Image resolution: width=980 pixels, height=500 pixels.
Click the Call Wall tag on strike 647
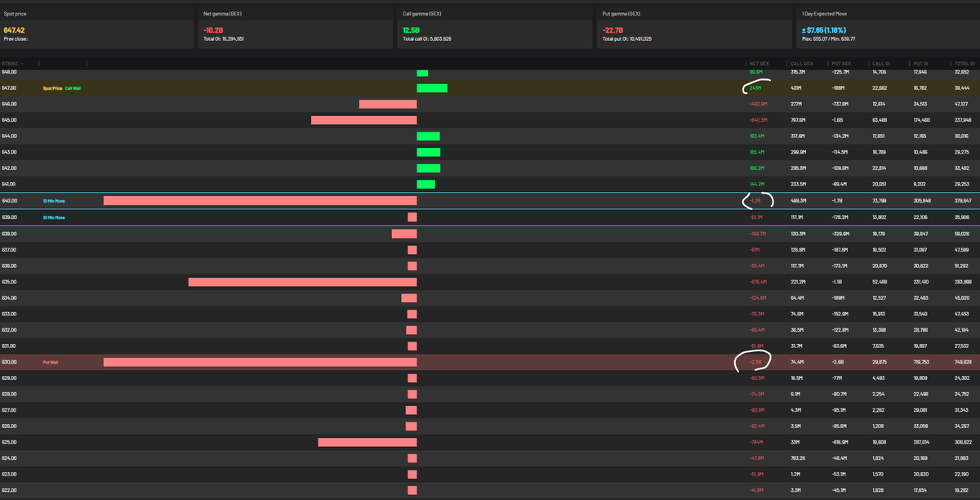point(73,88)
